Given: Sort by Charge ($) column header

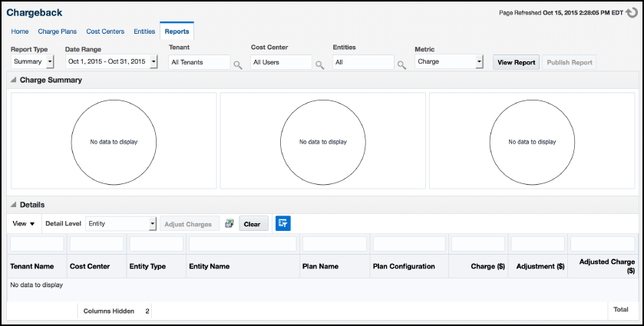Looking at the screenshot, I should (x=478, y=266).
